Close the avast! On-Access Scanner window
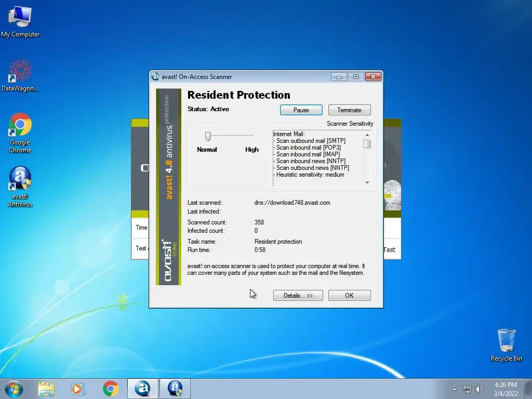Screen dimensions: 532x399 (373, 77)
